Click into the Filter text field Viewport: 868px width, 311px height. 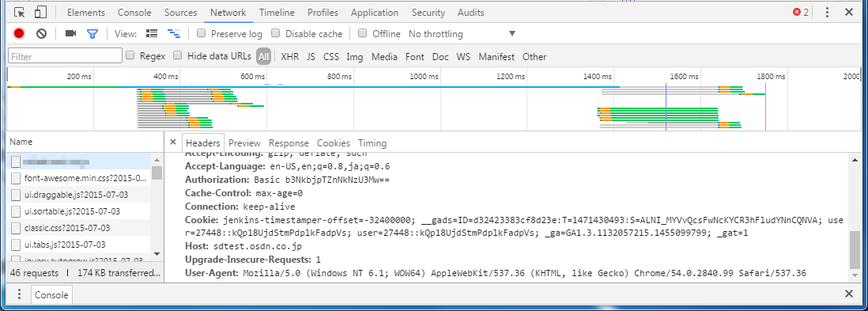coord(66,56)
